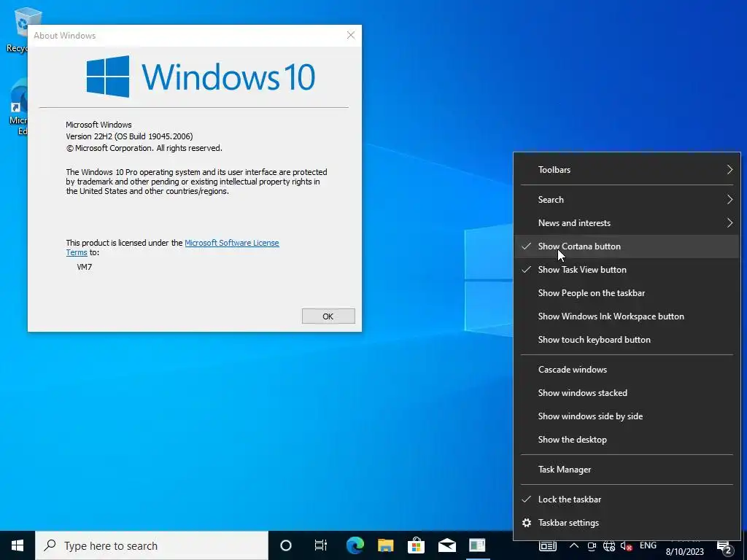Open Task Manager from context menu
The height and width of the screenshot is (560, 747).
(627, 470)
